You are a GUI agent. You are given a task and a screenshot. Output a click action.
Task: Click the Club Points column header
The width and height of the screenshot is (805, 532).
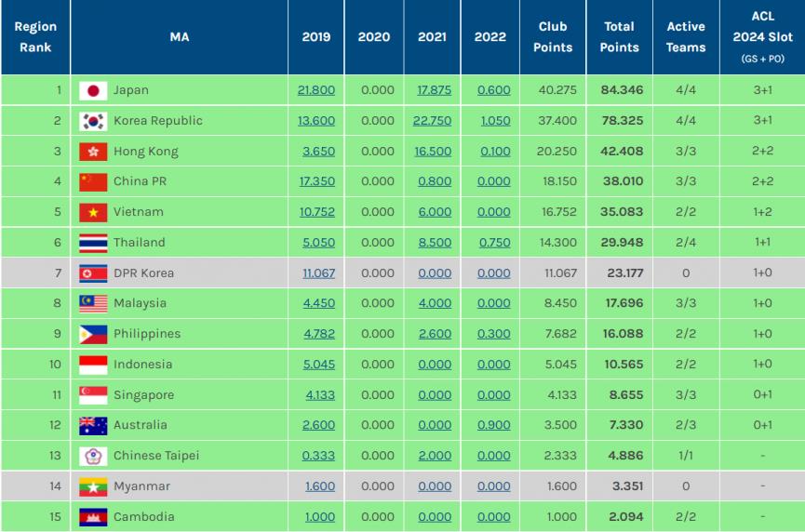click(553, 37)
